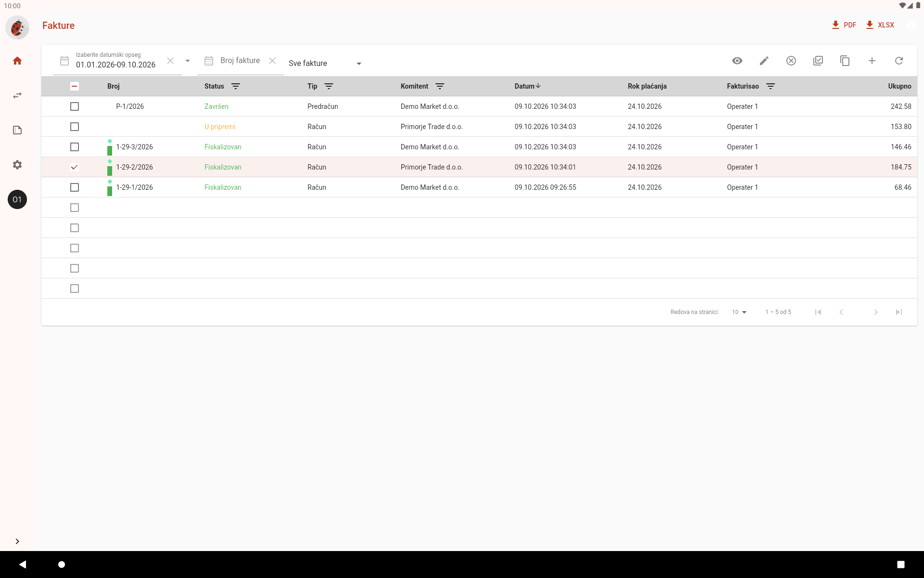The image size is (924, 578).
Task: Click the U pripremi status text
Action: [220, 127]
